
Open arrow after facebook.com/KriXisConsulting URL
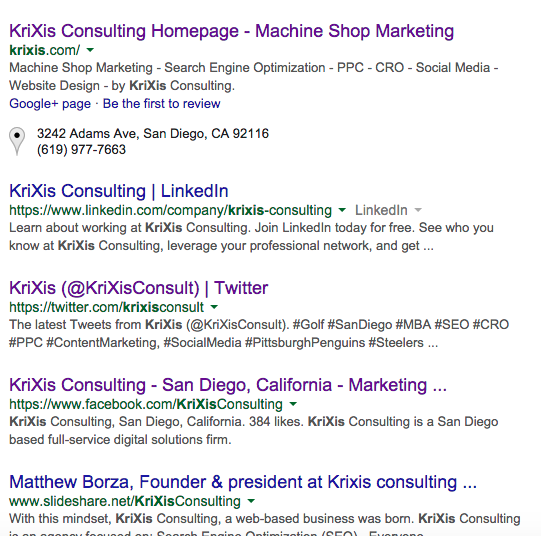point(293,404)
